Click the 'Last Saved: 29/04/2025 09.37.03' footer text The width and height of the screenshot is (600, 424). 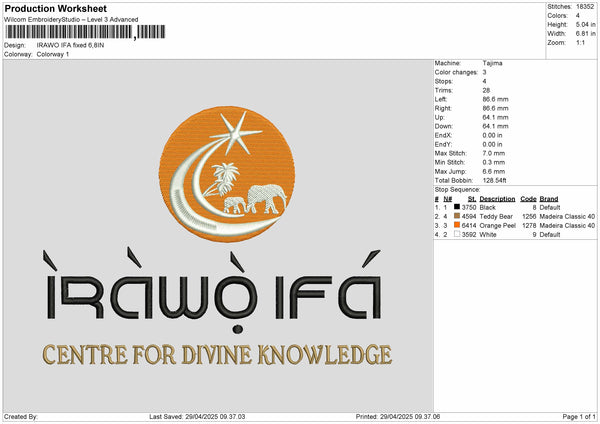[x=197, y=416]
